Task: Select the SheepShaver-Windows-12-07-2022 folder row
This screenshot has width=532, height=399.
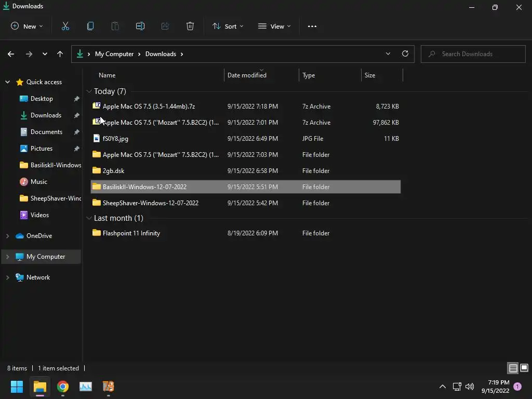Action: 246,203
